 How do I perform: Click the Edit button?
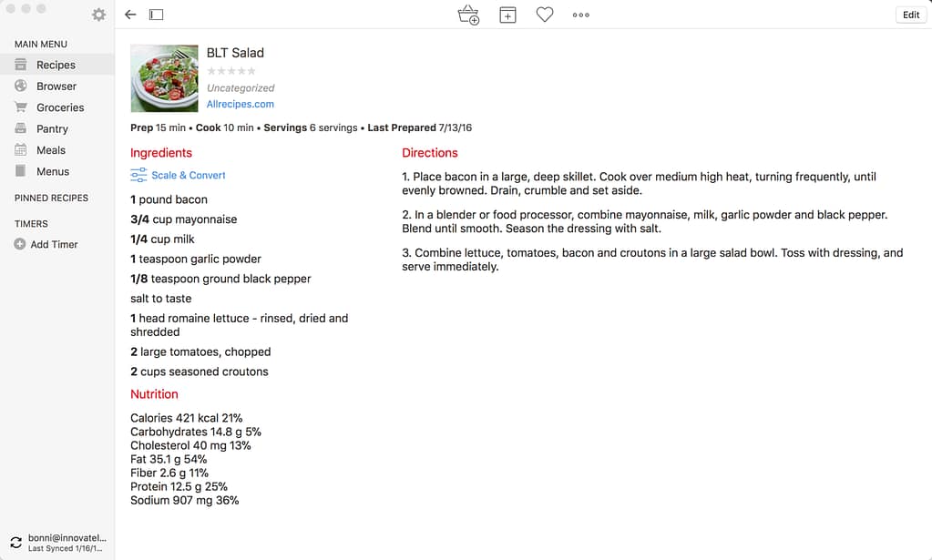tap(911, 15)
